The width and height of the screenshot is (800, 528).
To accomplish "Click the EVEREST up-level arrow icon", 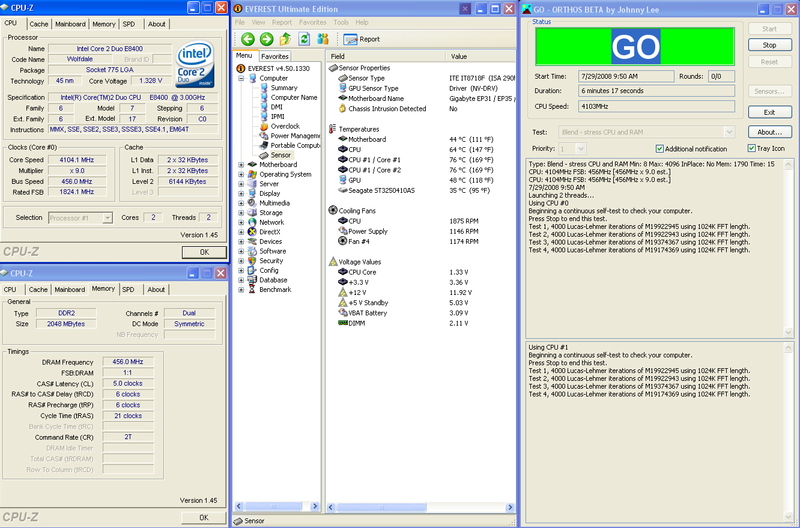I will [x=285, y=39].
